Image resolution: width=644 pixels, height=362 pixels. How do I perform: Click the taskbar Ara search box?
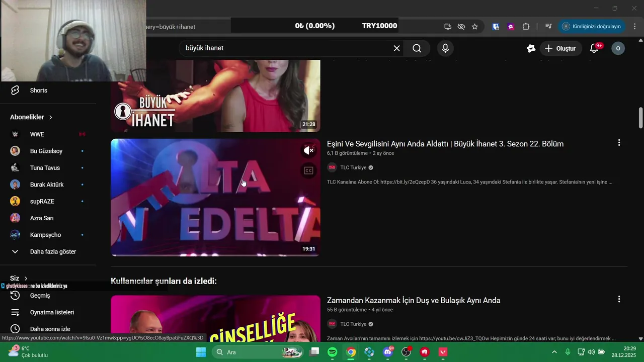point(258,352)
